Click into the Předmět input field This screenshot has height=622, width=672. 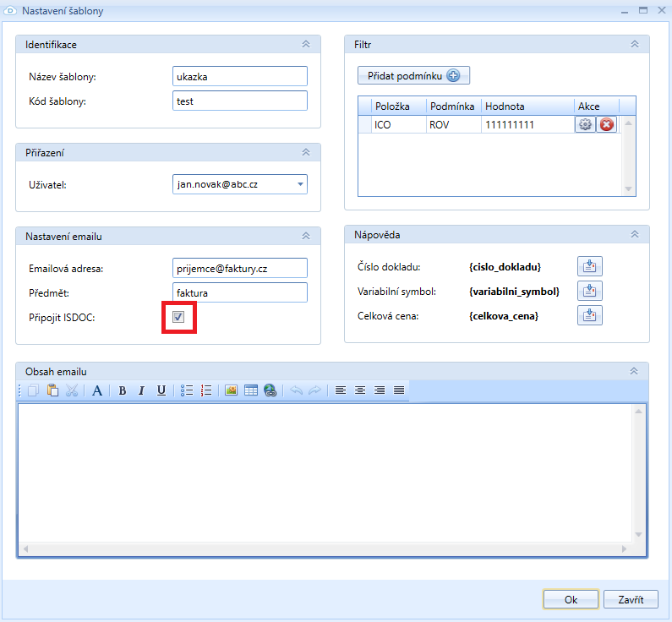[x=239, y=292]
